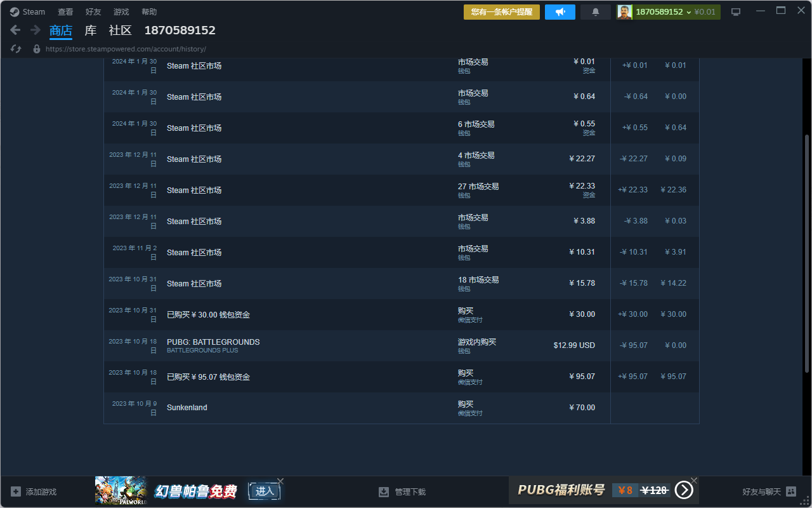Viewport: 812px width, 508px height.
Task: Click PUBG: BATTLEGROUNDS transaction row
Action: tap(402, 345)
